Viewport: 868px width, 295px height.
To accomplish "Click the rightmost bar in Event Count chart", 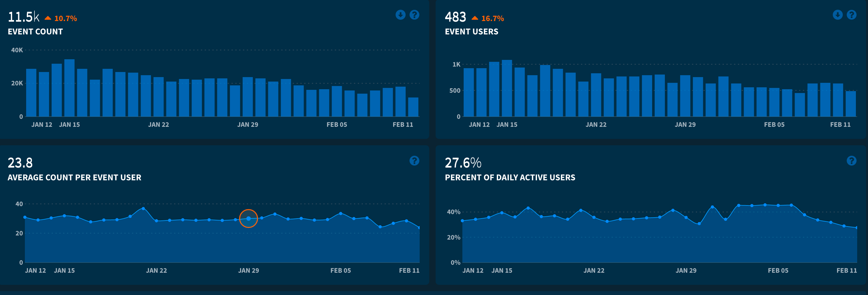I will tap(413, 107).
